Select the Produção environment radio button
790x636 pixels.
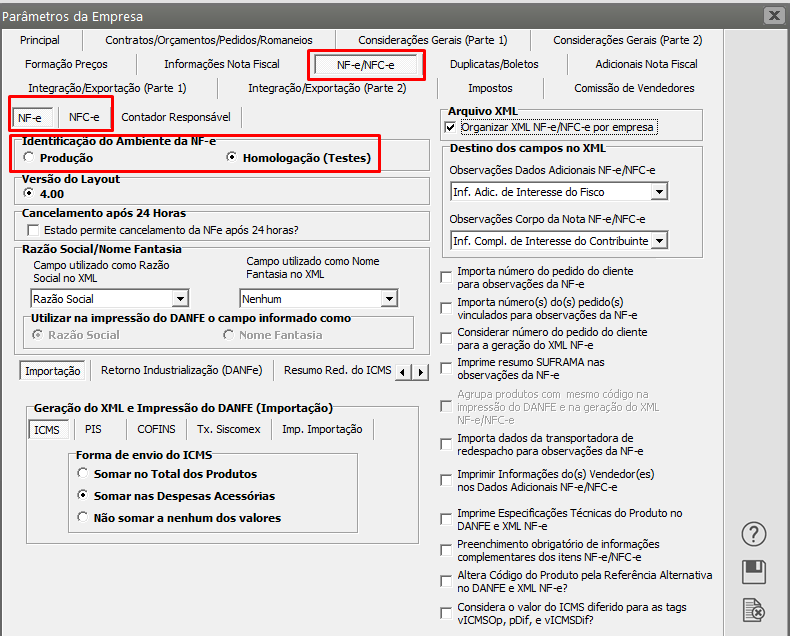coord(29,157)
